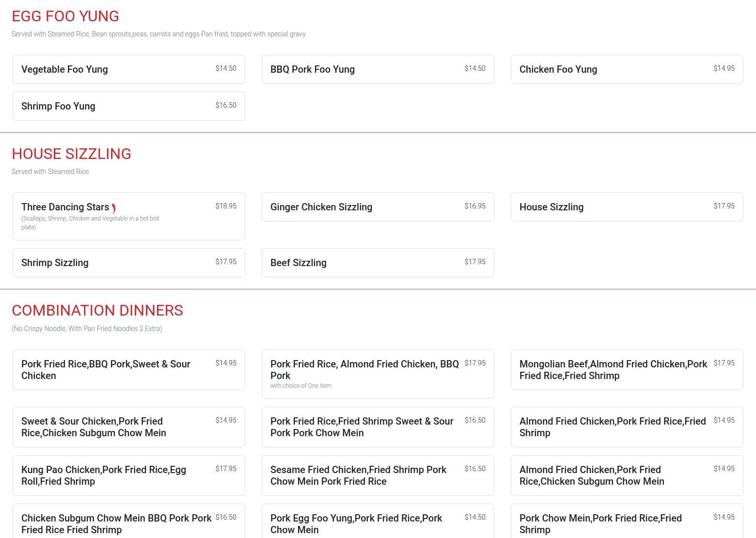Select Sesame Fried Chicken combination dinner

point(378,475)
